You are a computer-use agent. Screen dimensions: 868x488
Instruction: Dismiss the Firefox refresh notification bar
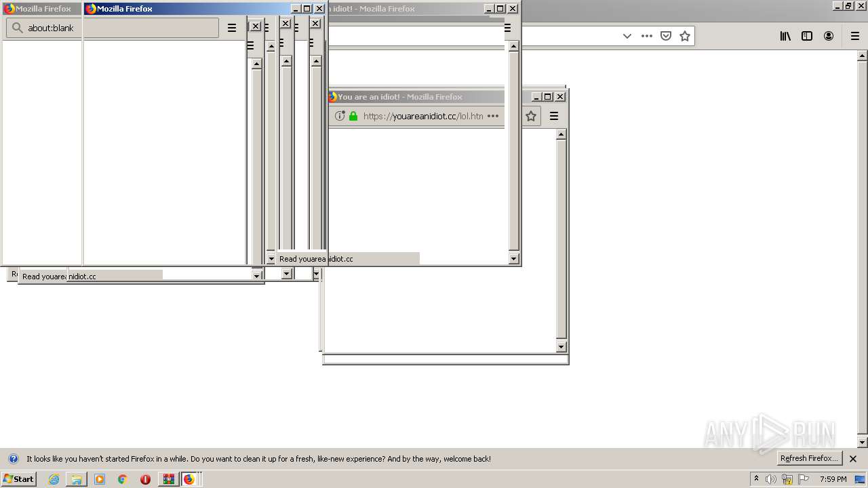point(853,459)
